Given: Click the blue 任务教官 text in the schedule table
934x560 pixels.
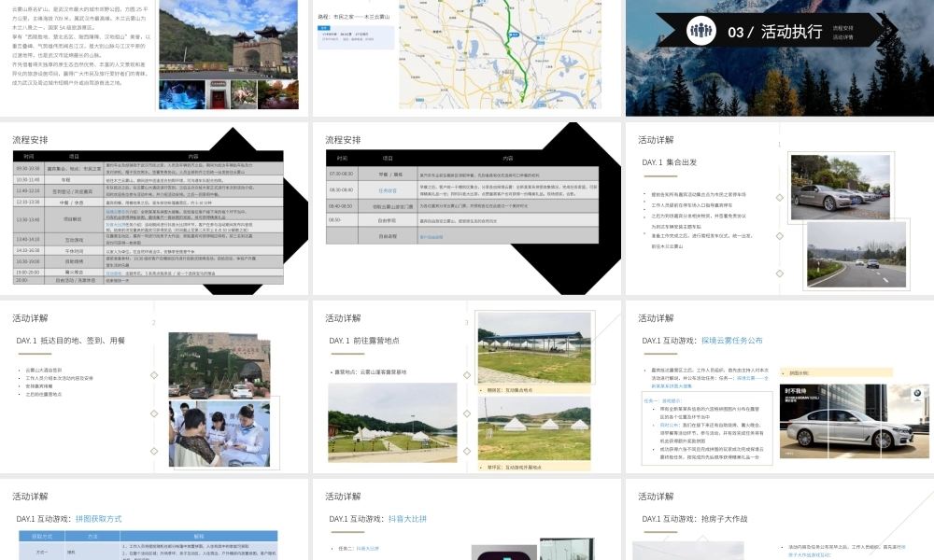Looking at the screenshot, I should [x=388, y=189].
